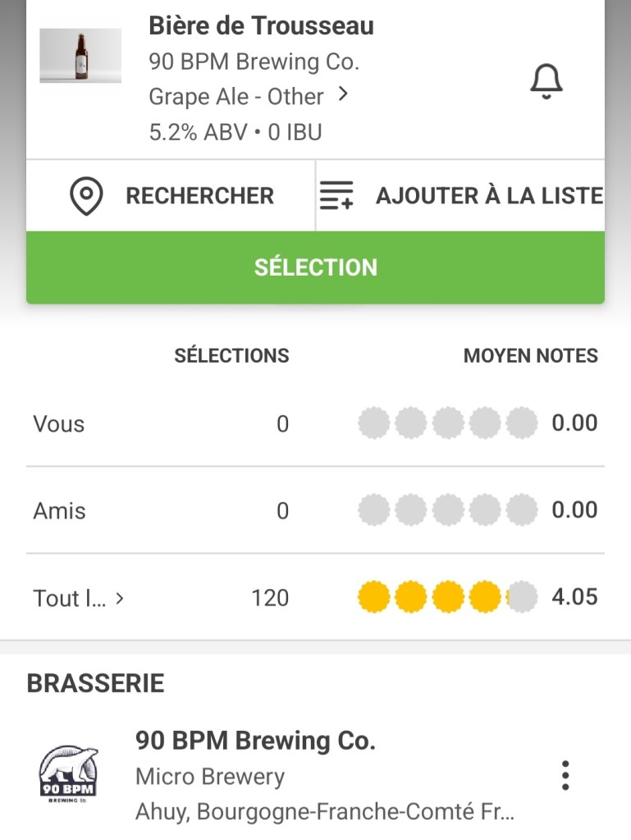Screen dimensions: 631x840
Task: Tap the Amis rating stars
Action: point(447,510)
